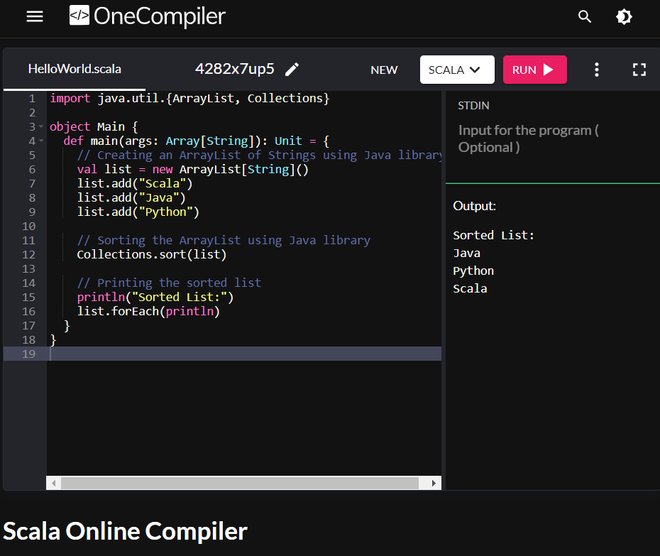Viewport: 660px width, 556px height.
Task: Enter fullscreen editor mode
Action: [x=639, y=69]
